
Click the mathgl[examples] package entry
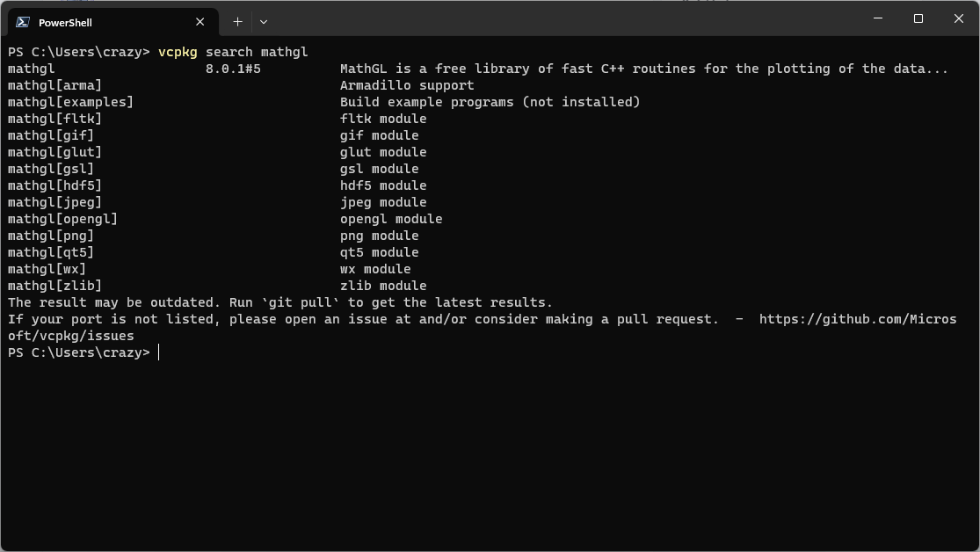70,102
